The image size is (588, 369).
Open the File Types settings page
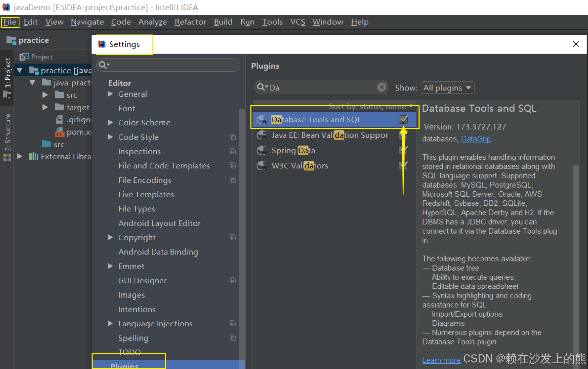[137, 209]
